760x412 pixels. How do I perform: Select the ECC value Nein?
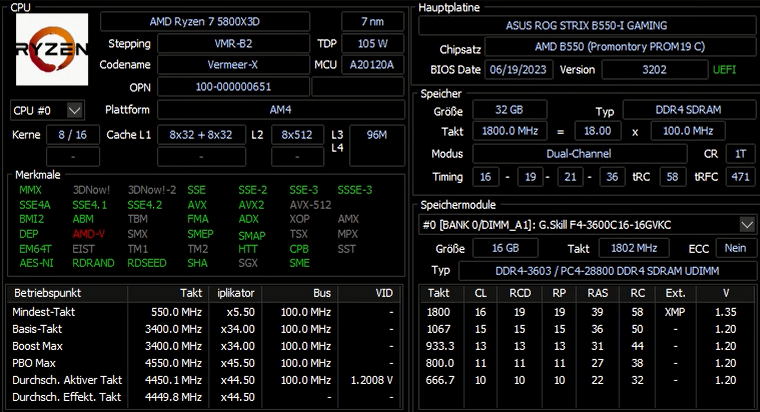tap(735, 248)
